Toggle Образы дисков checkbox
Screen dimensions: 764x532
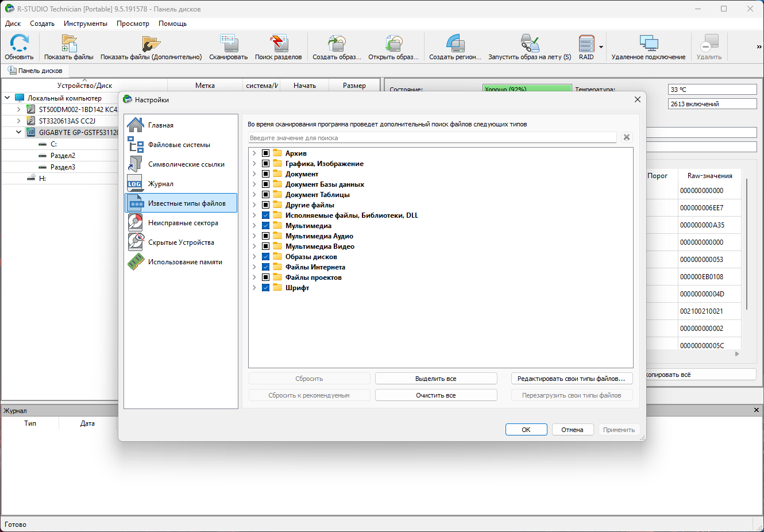tap(266, 257)
